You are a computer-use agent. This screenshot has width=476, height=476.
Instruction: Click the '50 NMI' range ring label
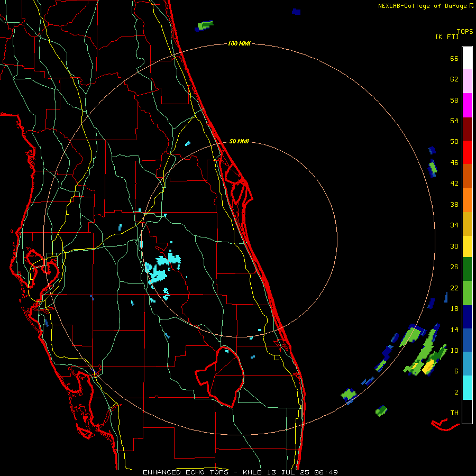[x=239, y=141]
